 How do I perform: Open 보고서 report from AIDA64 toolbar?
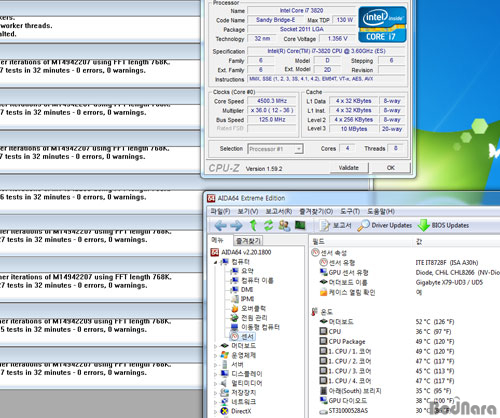click(335, 226)
